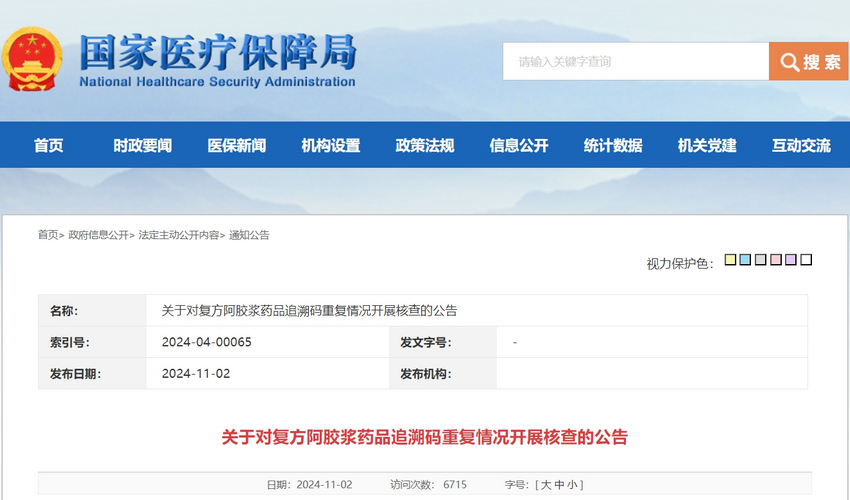Click the 首页 breadcrumb link
Screen dimensions: 850x500
point(48,235)
